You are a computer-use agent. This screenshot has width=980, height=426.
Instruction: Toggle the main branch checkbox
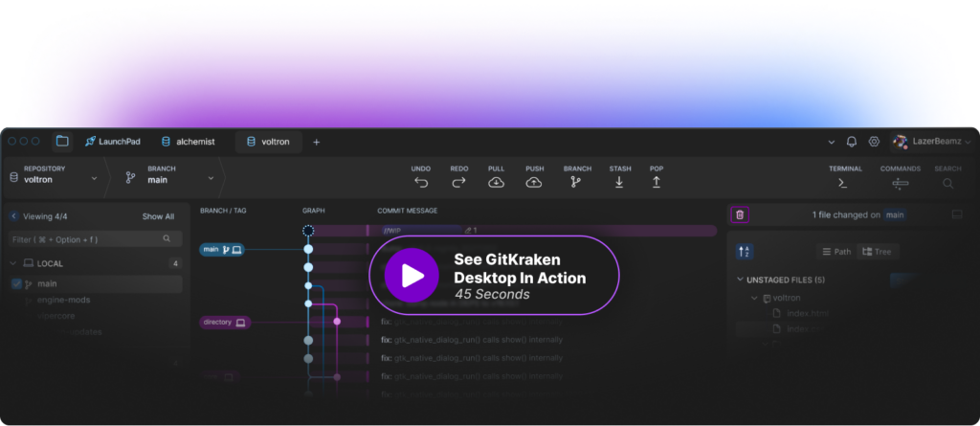pos(16,284)
